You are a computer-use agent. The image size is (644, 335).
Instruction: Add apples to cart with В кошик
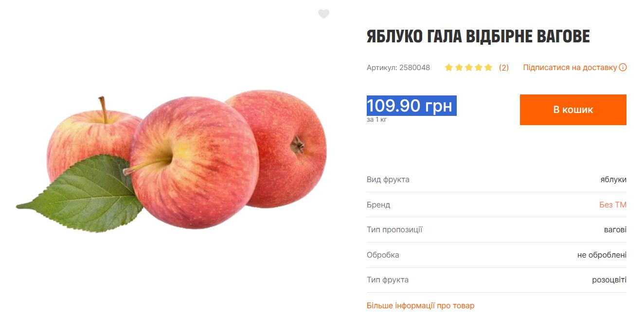(573, 110)
